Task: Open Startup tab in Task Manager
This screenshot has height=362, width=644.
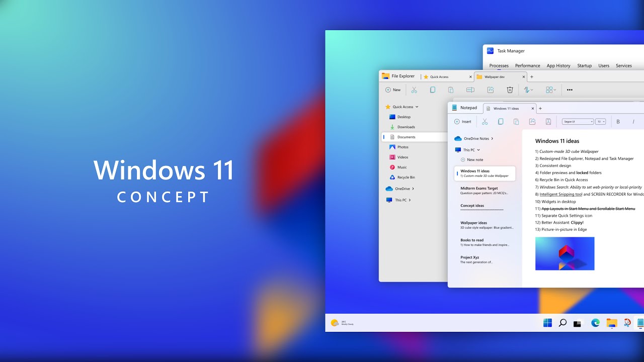Action: pyautogui.click(x=584, y=65)
